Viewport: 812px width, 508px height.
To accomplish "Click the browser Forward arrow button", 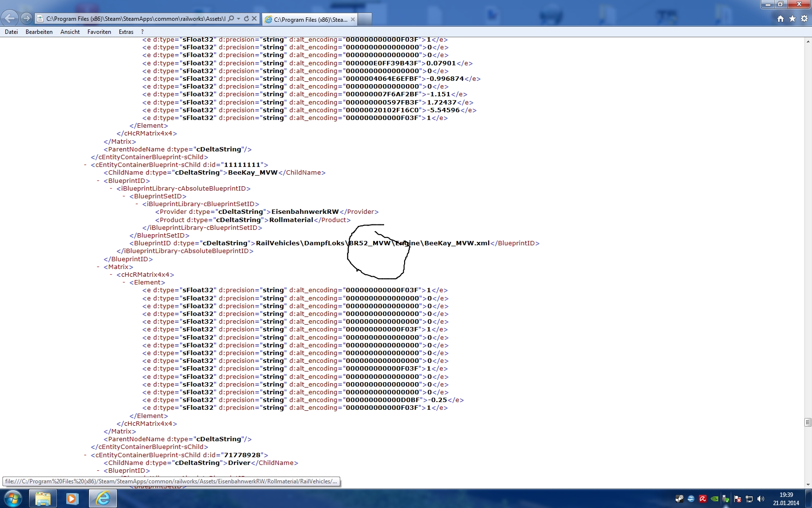I will [x=27, y=18].
